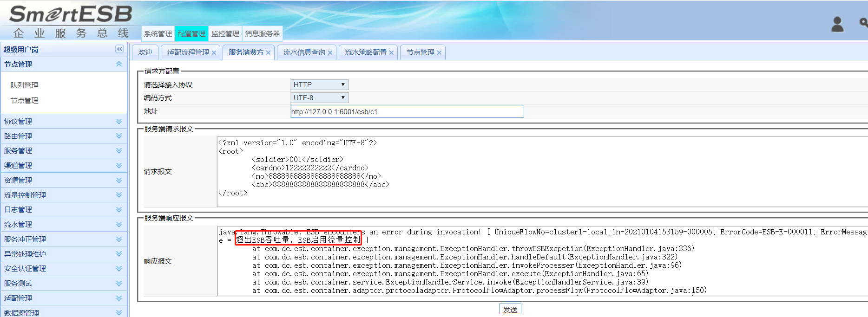Close the 适配流程管理 tab
Image resolution: width=868 pixels, height=317 pixels.
214,53
